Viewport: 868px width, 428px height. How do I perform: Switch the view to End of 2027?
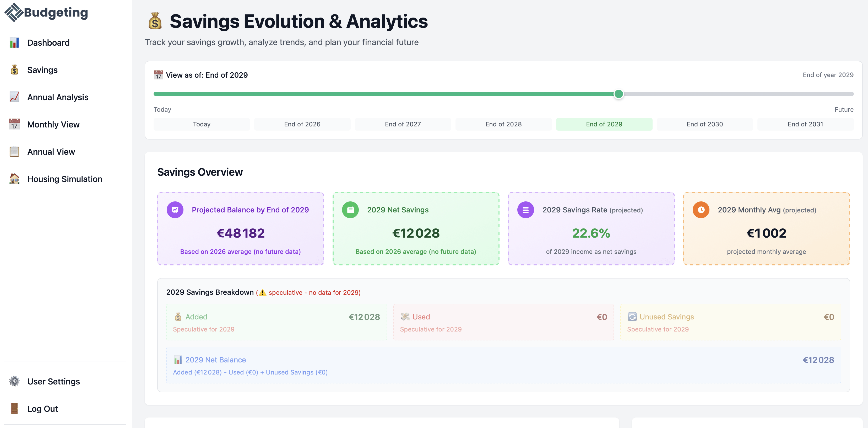coord(403,124)
